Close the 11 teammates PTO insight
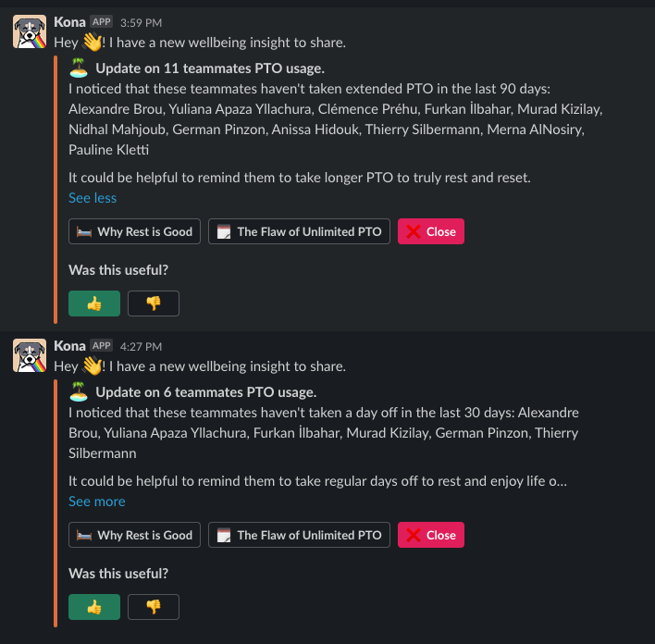The width and height of the screenshot is (655, 644). 431,231
